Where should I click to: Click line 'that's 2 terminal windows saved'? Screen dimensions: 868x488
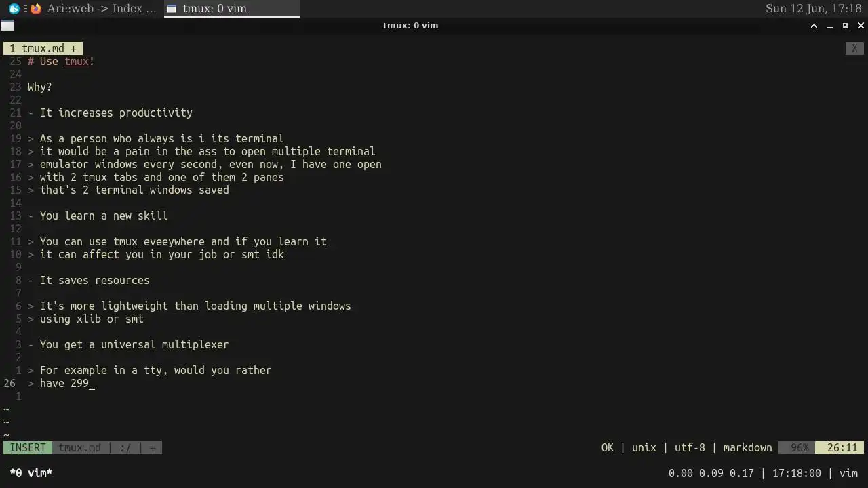[134, 190]
